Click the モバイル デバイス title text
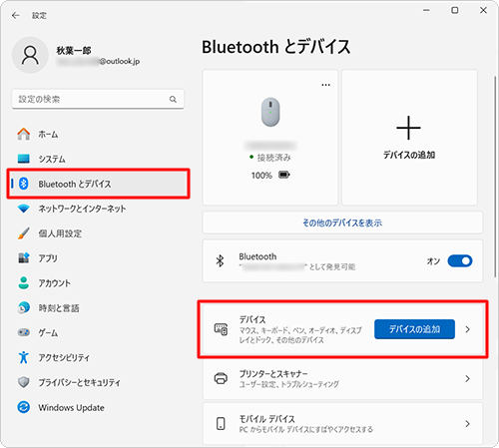 point(267,418)
